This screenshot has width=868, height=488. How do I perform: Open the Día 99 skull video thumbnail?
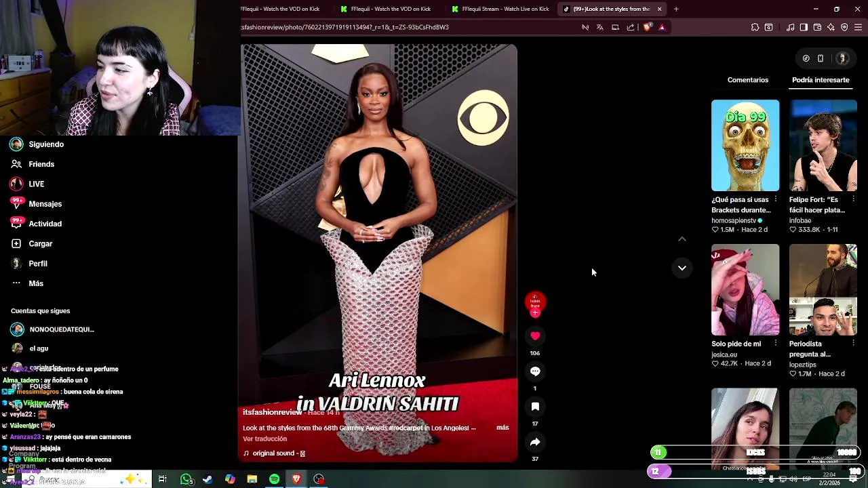point(745,145)
